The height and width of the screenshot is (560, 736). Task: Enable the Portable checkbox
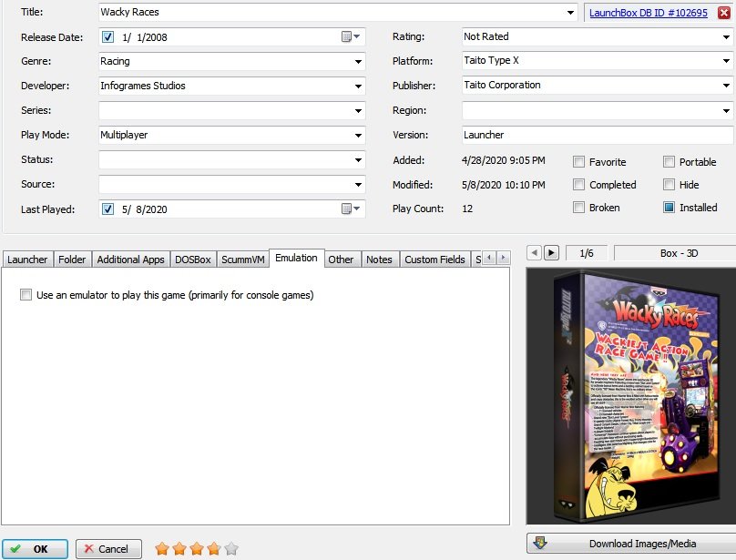(x=669, y=162)
